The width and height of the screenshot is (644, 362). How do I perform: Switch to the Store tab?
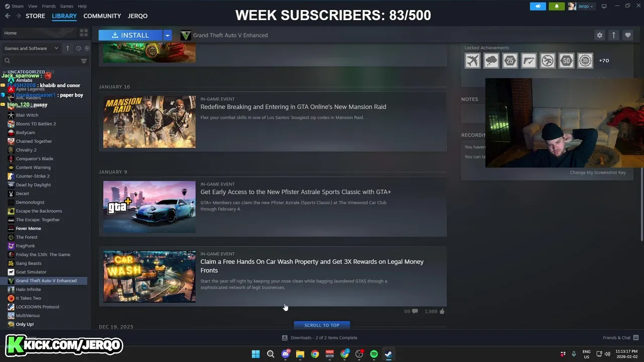(x=35, y=16)
